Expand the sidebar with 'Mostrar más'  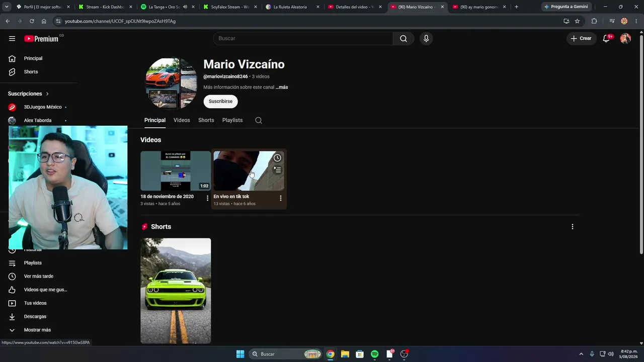click(38, 330)
